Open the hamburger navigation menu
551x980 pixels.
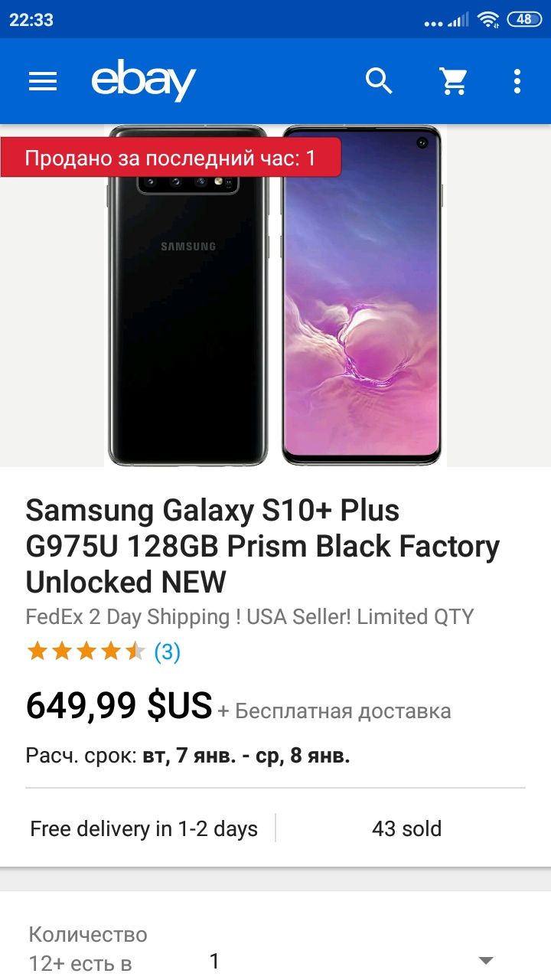[x=43, y=81]
